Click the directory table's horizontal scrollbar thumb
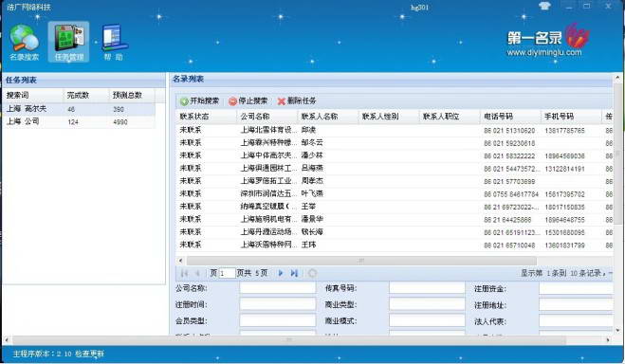Viewport: 625px width, 364px height. coord(361,261)
